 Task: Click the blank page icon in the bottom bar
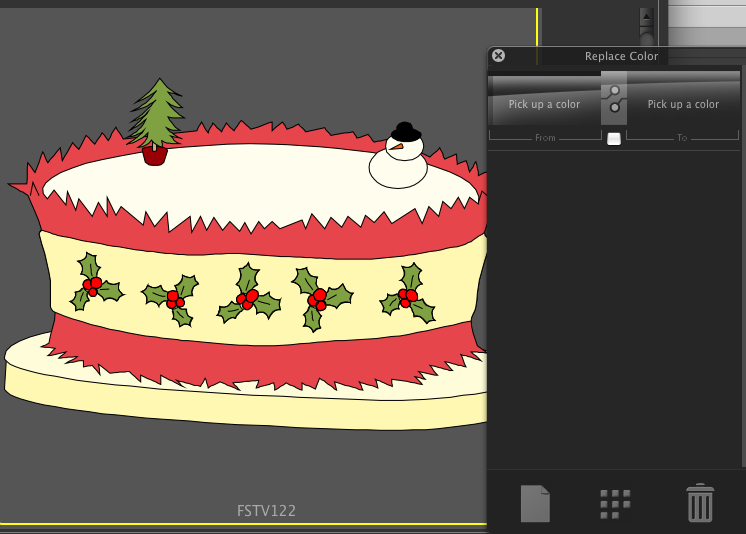(x=535, y=503)
